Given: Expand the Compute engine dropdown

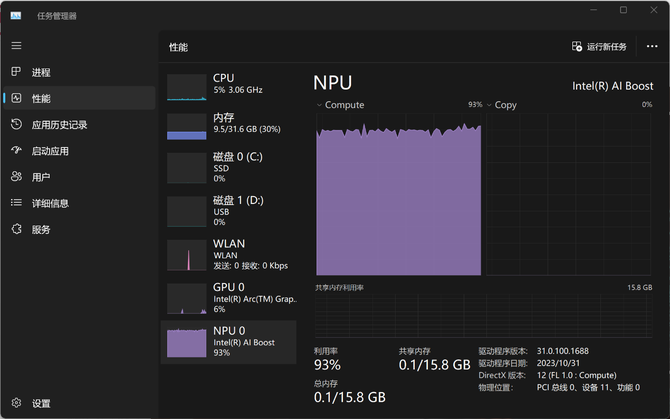Looking at the screenshot, I should click(x=319, y=105).
